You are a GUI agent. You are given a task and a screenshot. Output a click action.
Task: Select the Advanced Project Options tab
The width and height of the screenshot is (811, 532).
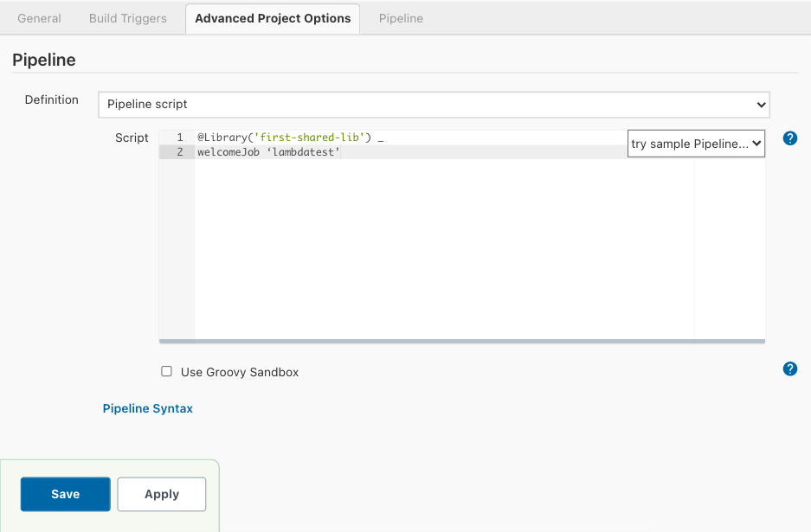[x=273, y=18]
